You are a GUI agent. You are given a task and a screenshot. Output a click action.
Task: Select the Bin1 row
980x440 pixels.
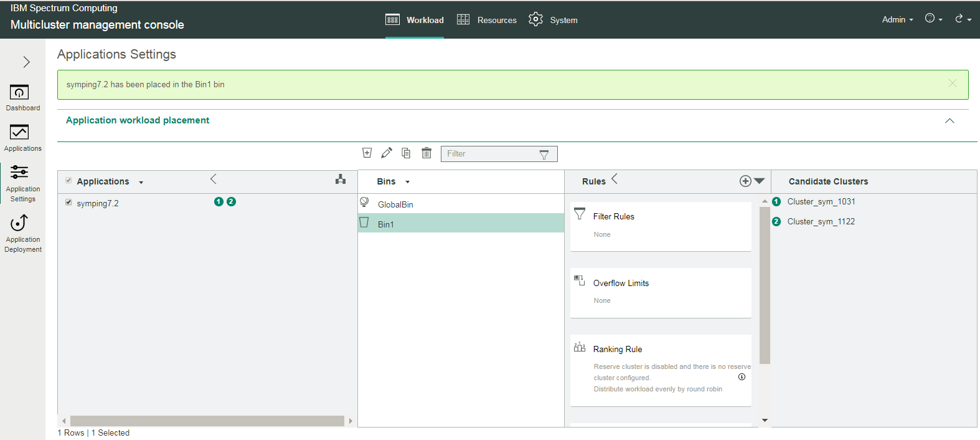click(x=461, y=224)
